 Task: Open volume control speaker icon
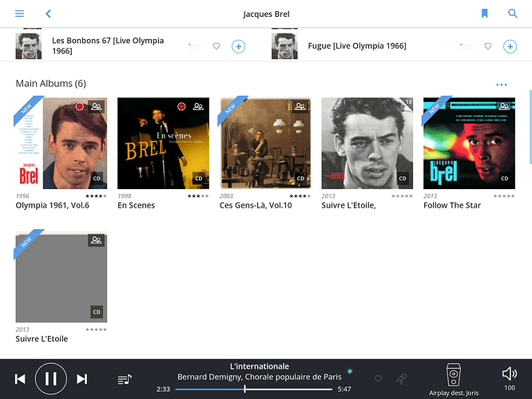coord(510,373)
